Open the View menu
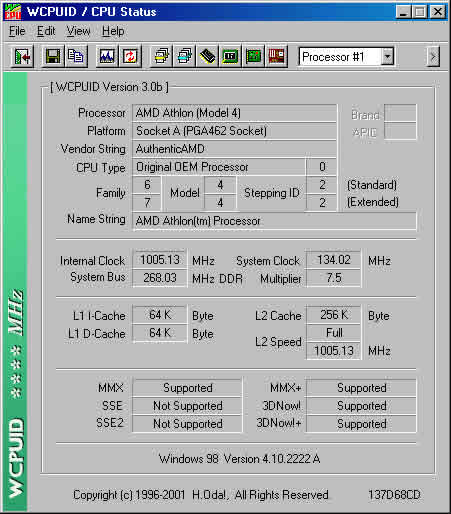 (x=78, y=31)
